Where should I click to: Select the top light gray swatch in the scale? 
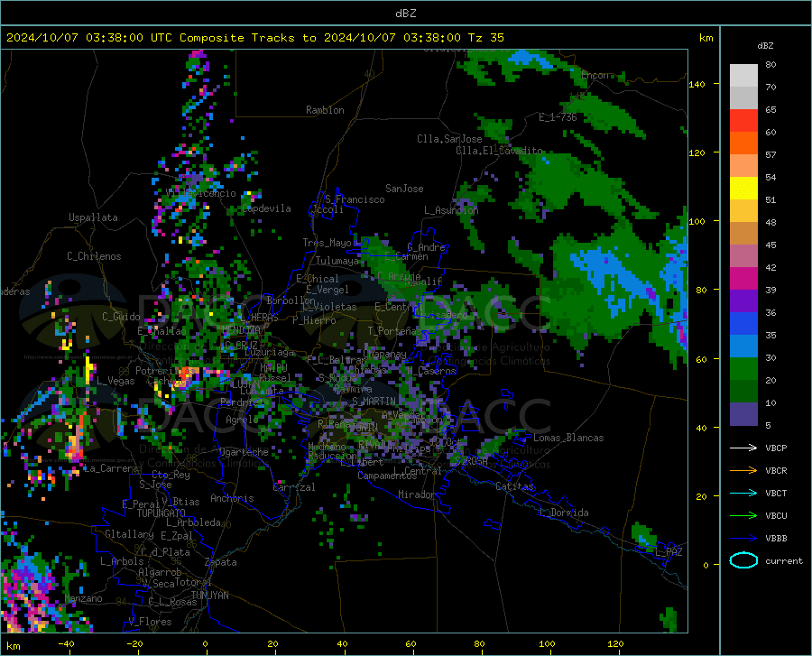[743, 76]
